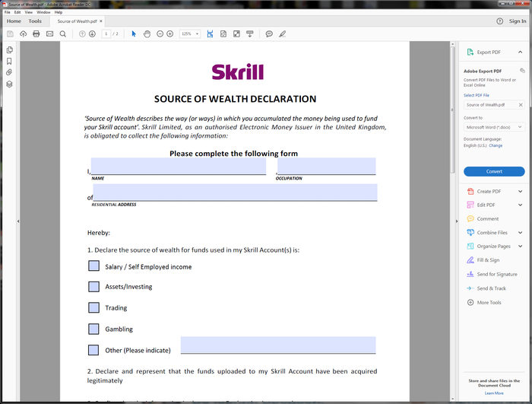Collapse the right tools pane arrow
Viewport: 532px width, 404px height.
coord(457,221)
